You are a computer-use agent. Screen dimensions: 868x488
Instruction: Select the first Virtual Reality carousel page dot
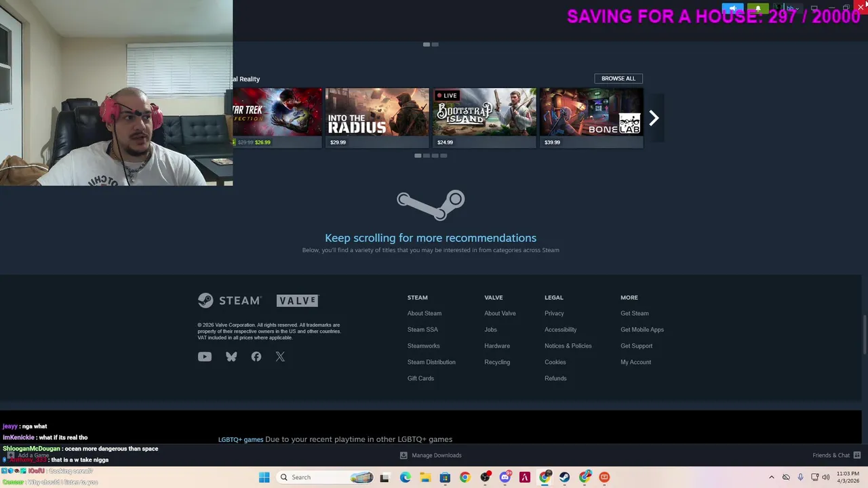(418, 156)
